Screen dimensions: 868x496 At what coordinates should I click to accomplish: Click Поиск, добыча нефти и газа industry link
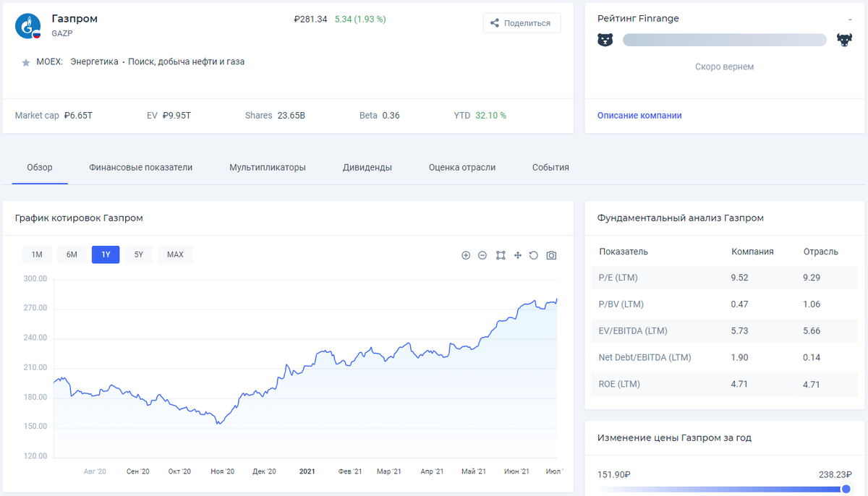(x=186, y=62)
